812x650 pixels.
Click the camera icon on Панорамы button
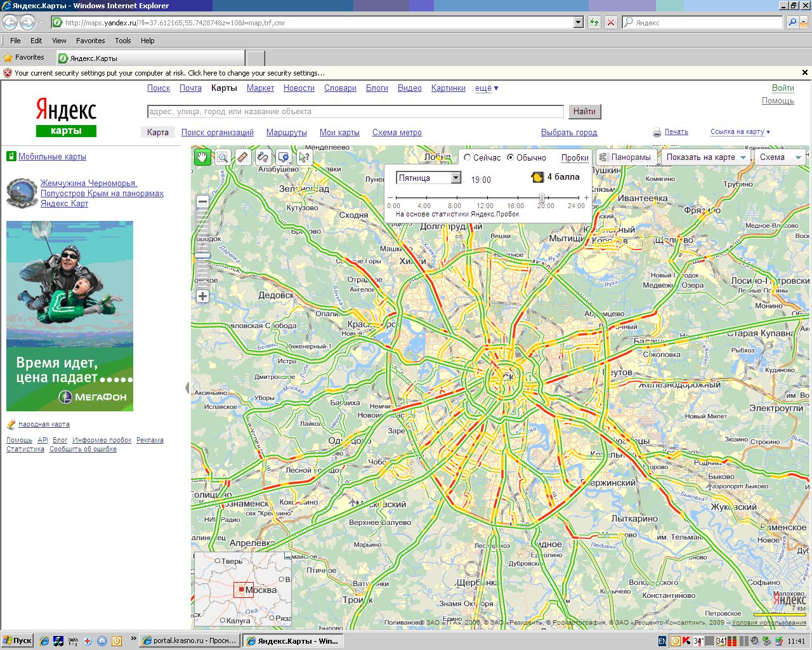click(603, 157)
